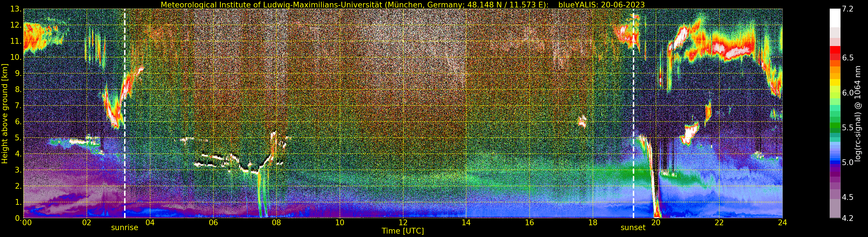Click the '24' time tick label
Viewport: 868px width, 237px height.
782,223
